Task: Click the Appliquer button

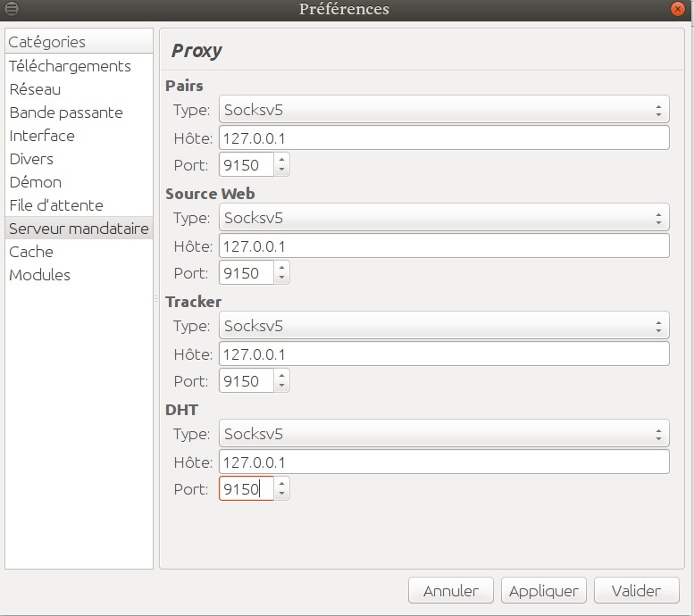Action: (544, 590)
